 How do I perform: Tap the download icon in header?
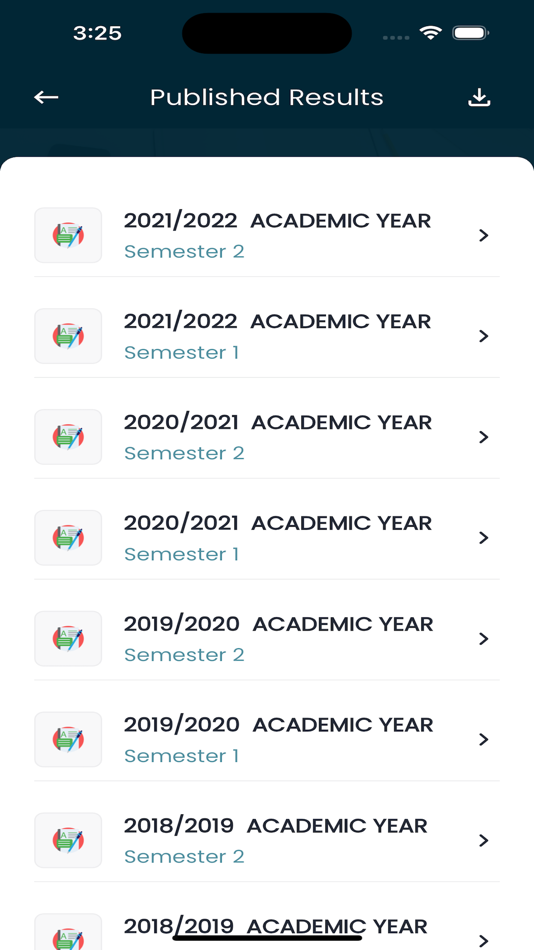coord(479,98)
